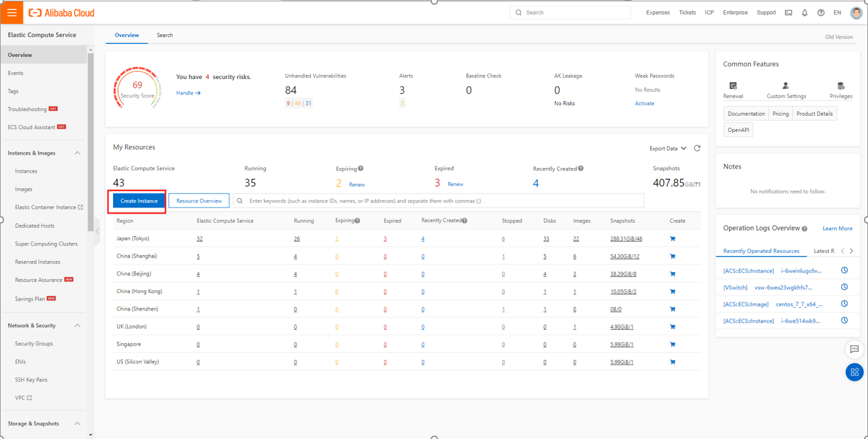
Task: Click the Create Instance button
Action: pos(139,201)
